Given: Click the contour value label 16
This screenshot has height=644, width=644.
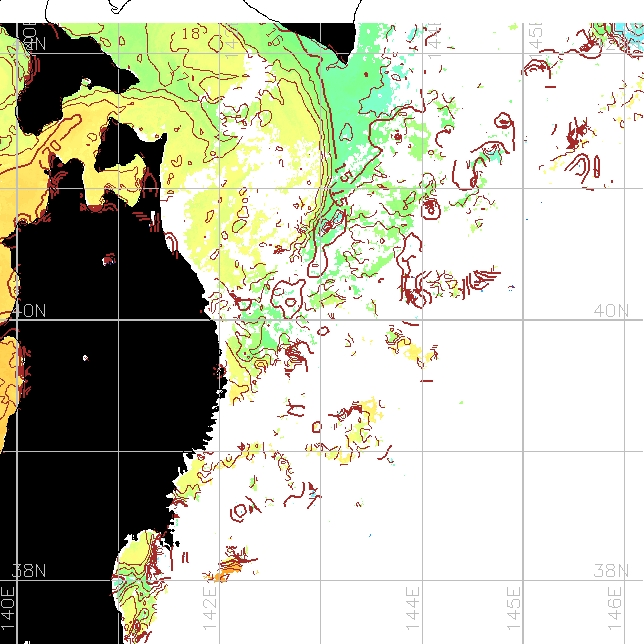Looking at the screenshot, I should coord(274,39).
